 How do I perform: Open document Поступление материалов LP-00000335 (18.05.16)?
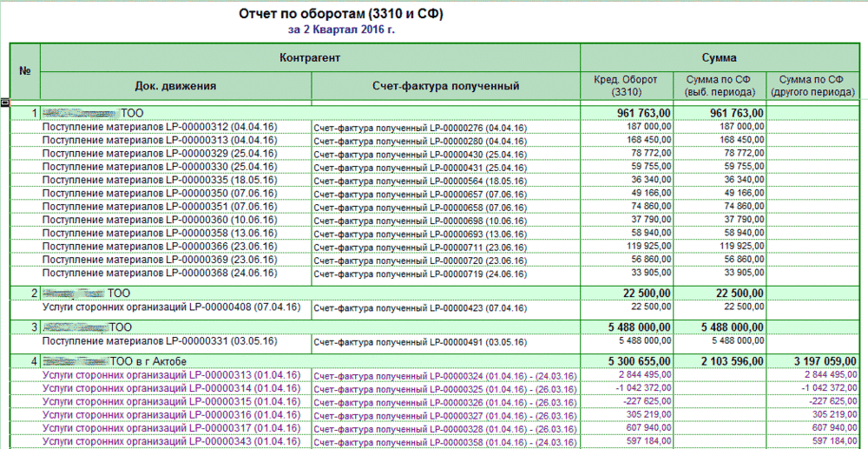[x=160, y=180]
